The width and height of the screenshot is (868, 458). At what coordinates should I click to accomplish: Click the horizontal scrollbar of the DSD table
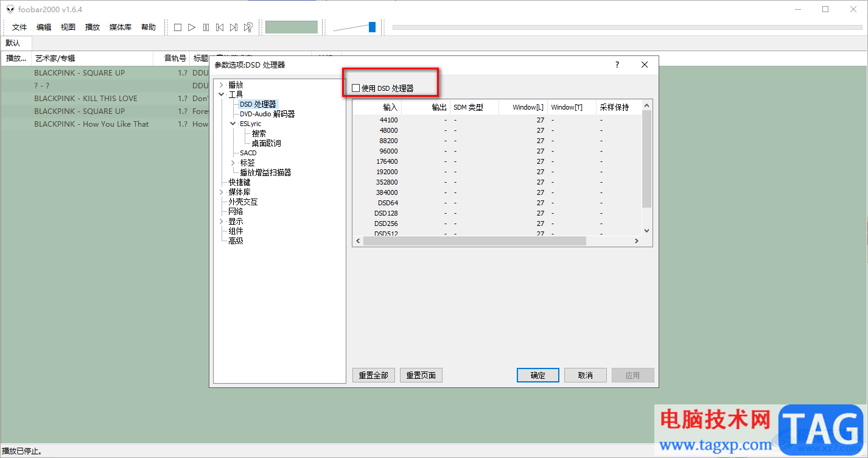pos(474,241)
